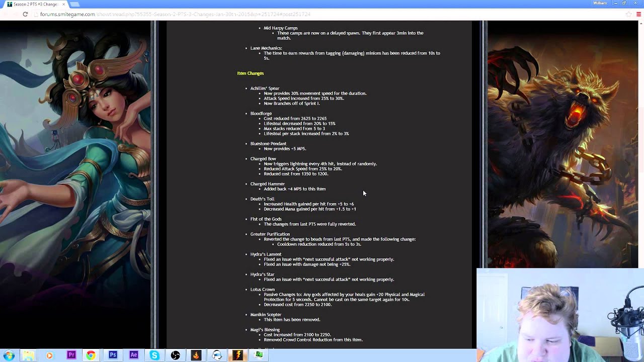Click 'This item has been removed.' line
Viewport: 644px width, 362px height.
pyautogui.click(x=292, y=320)
